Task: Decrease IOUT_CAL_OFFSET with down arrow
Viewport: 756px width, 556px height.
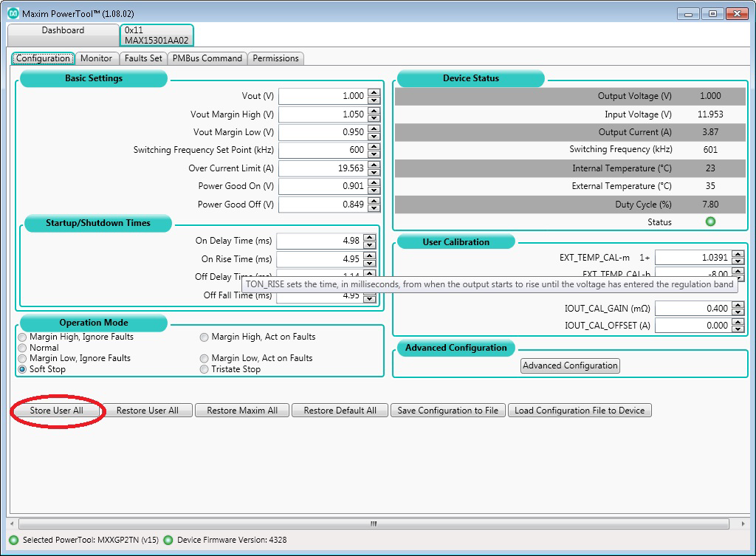Action: (738, 329)
